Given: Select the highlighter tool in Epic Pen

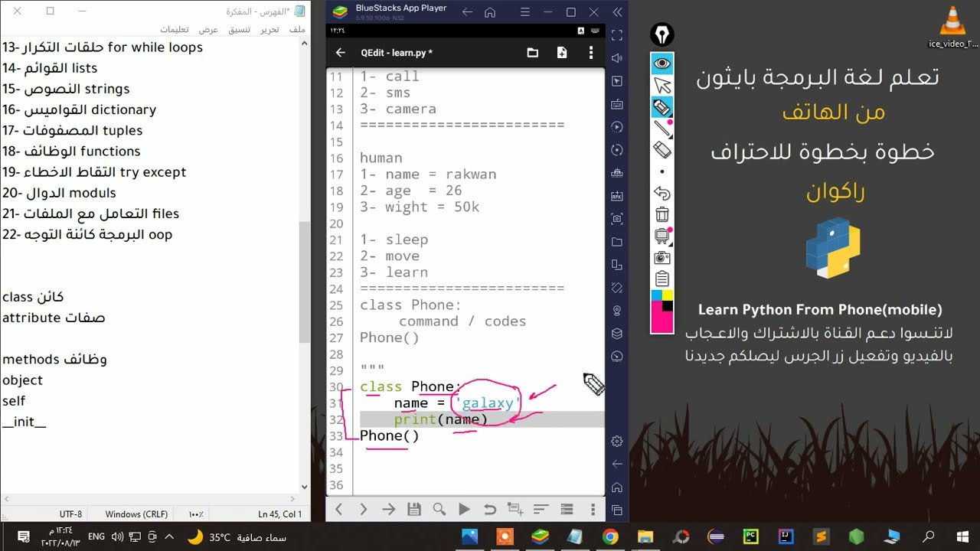Looking at the screenshot, I should pyautogui.click(x=662, y=107).
